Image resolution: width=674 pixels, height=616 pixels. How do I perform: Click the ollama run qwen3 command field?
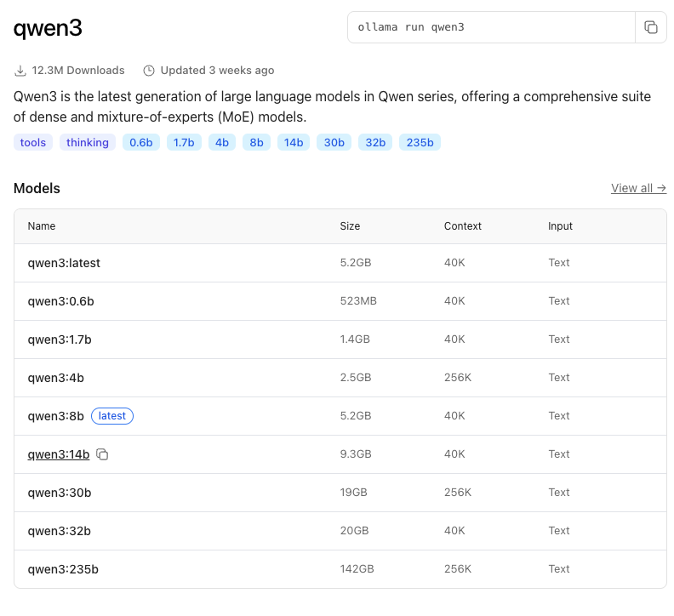[x=491, y=27]
